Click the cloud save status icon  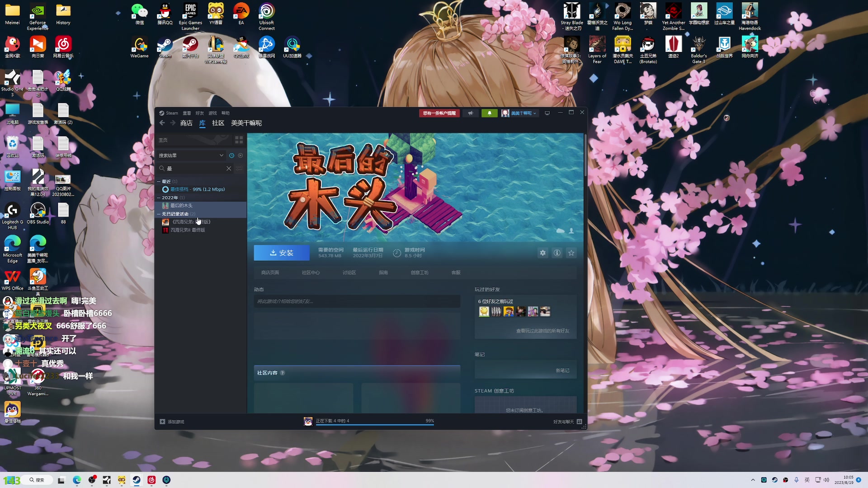[560, 231]
